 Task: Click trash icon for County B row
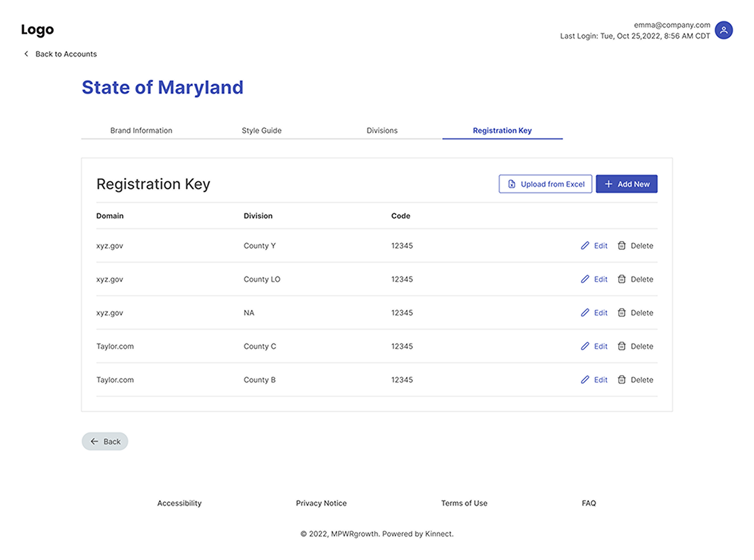coord(621,380)
